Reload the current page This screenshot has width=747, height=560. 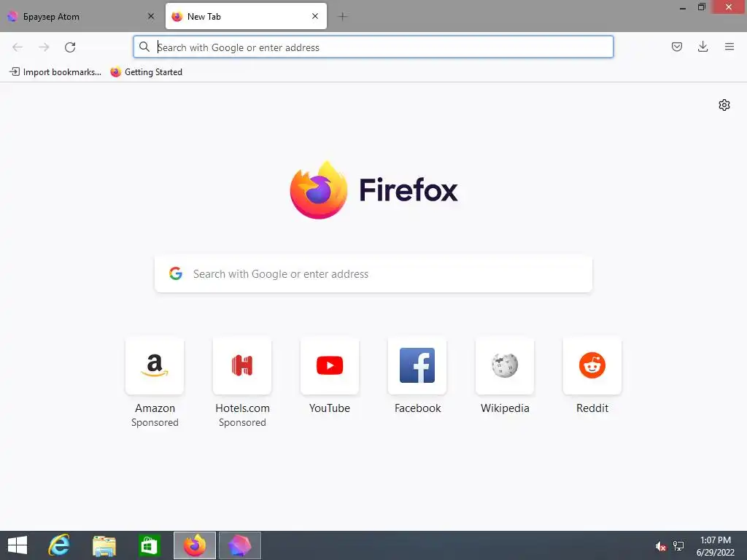70,47
